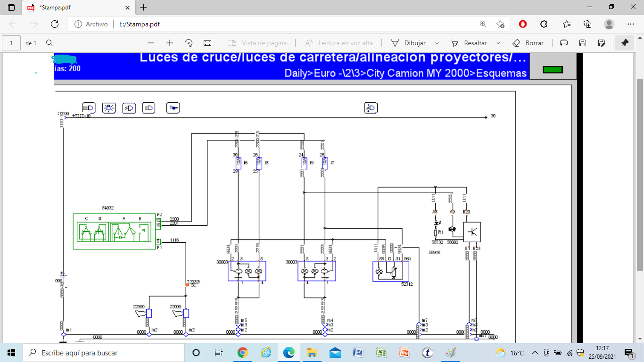Click the taskbar search box

(104, 353)
